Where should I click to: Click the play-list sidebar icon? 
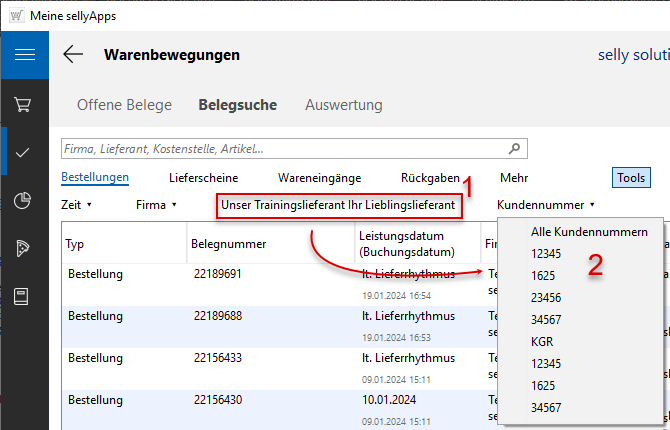pyautogui.click(x=24, y=248)
